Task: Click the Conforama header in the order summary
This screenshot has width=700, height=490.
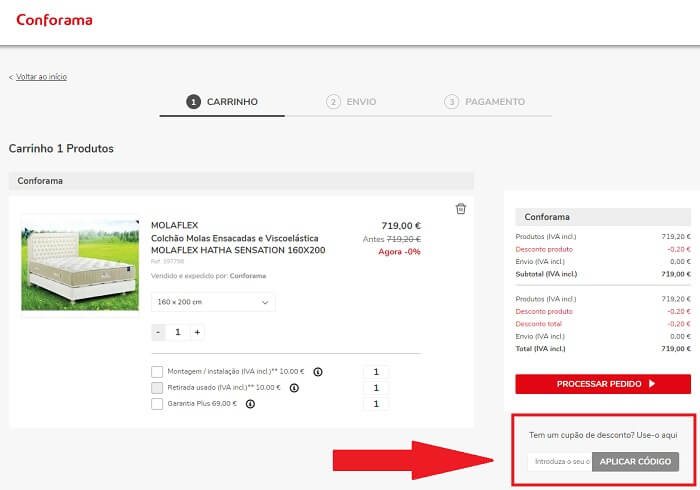Action: point(603,217)
